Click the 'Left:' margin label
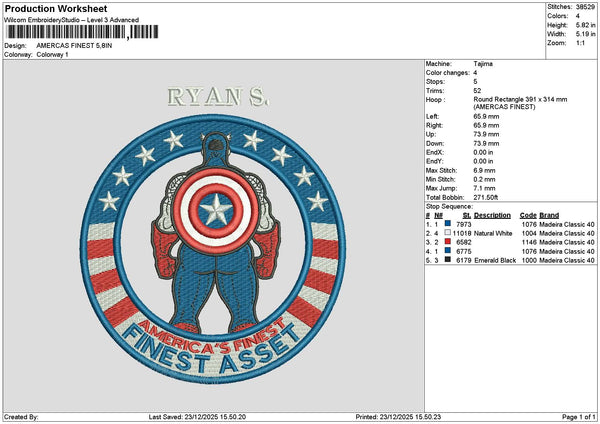This screenshot has height=424, width=600. (432, 116)
